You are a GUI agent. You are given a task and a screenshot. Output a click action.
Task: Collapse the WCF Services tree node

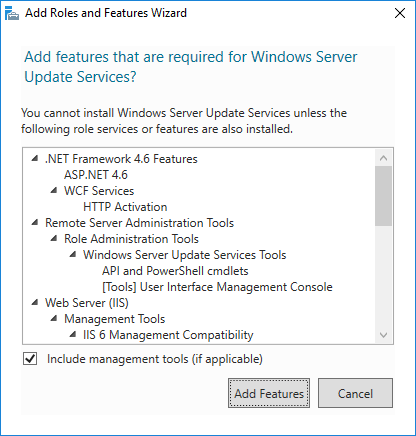coord(54,191)
